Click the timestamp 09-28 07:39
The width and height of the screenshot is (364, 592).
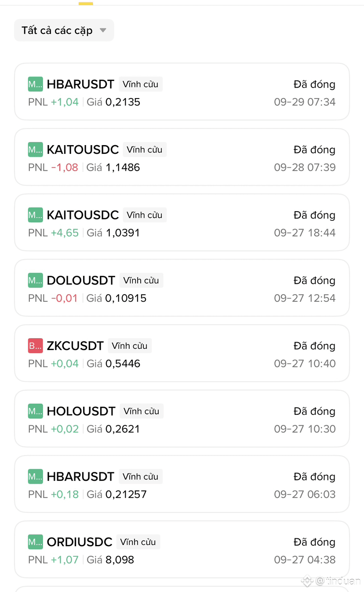point(305,167)
